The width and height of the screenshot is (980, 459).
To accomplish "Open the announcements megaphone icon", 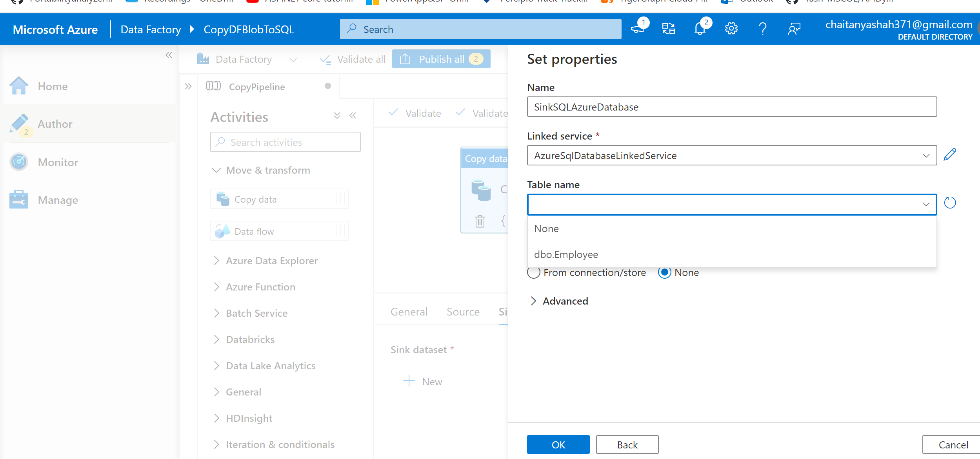I will (638, 29).
